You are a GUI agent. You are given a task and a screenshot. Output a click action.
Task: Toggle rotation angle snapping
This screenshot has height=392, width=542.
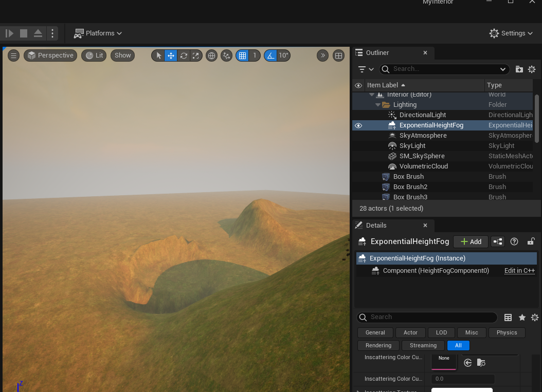[270, 55]
